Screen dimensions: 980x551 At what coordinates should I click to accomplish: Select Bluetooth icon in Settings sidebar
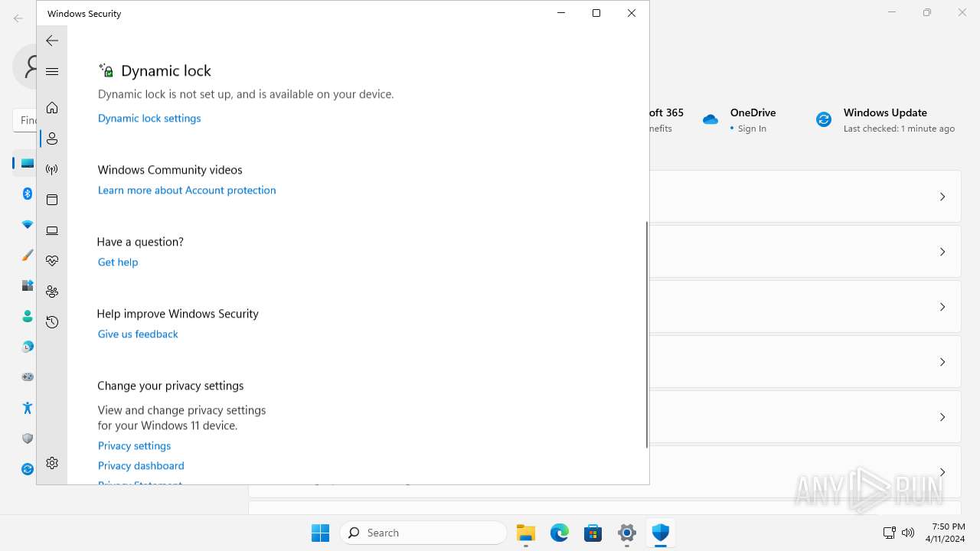pyautogui.click(x=28, y=194)
